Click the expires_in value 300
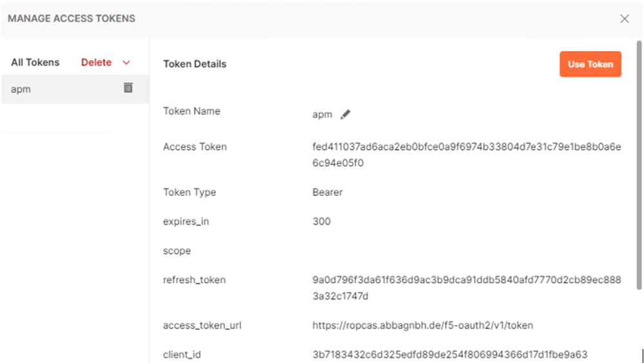The height and width of the screenshot is (363, 644). tap(321, 221)
